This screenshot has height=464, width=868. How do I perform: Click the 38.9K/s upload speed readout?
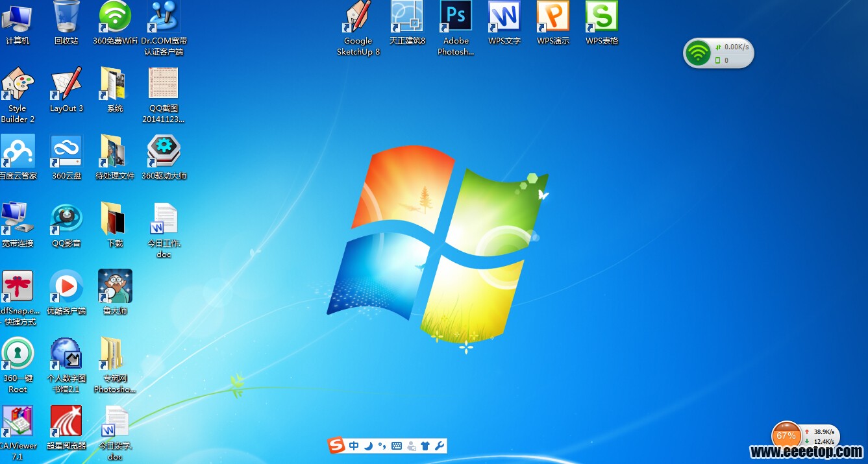pos(824,432)
